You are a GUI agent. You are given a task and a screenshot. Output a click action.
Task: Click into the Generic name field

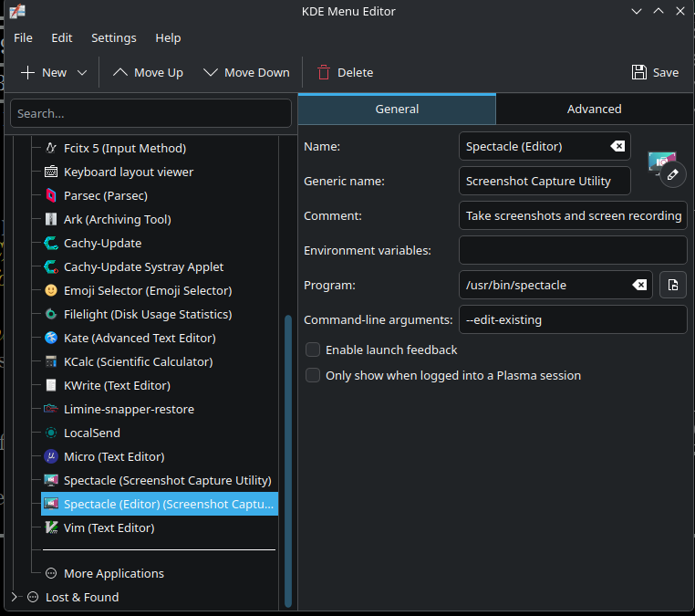tap(545, 181)
